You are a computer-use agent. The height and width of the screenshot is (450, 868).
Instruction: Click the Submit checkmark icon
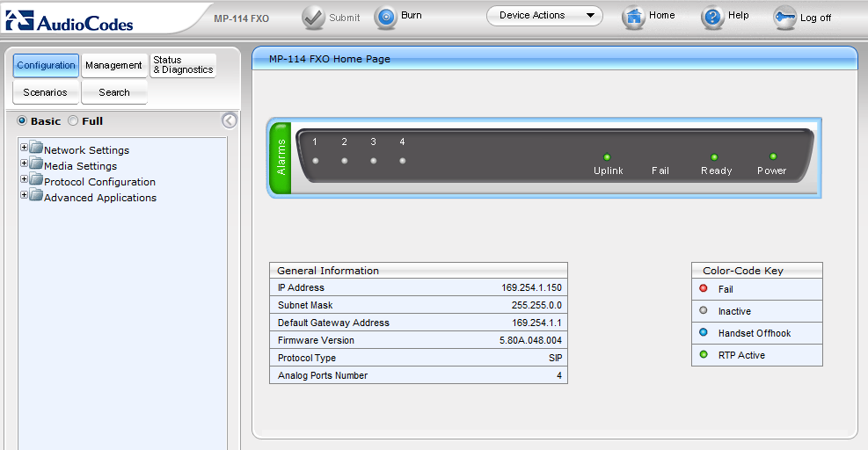pyautogui.click(x=313, y=18)
